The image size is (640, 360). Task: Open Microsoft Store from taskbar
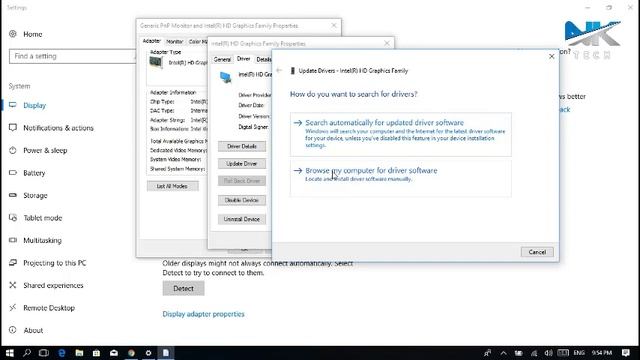pos(96,353)
